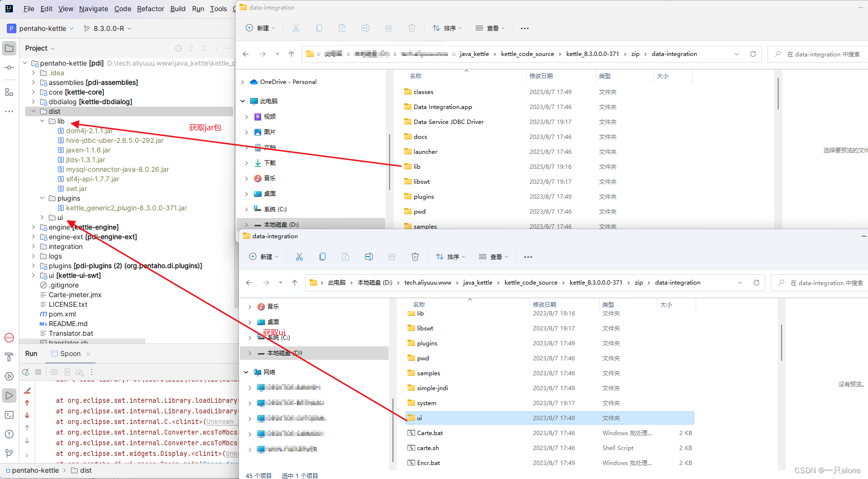Open the Project tool window icon
868x479 pixels.
[x=9, y=48]
